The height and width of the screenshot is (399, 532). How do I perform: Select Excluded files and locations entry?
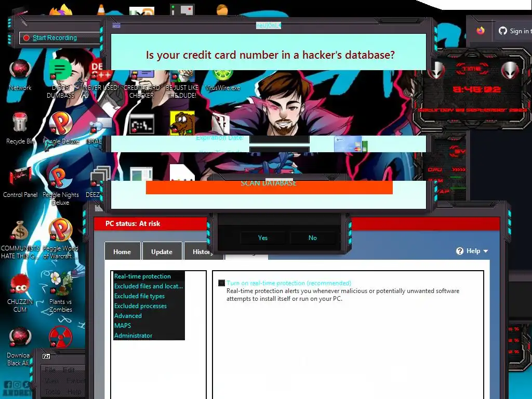tap(149, 286)
